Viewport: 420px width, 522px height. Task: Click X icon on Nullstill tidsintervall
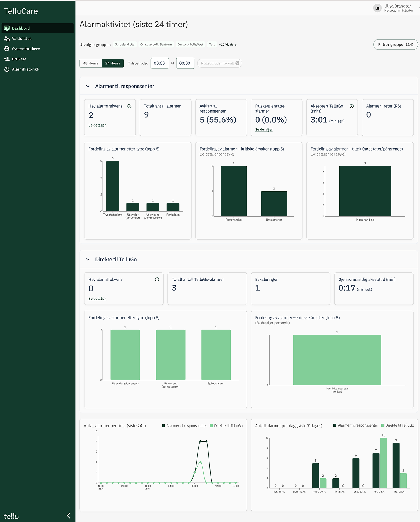(237, 63)
